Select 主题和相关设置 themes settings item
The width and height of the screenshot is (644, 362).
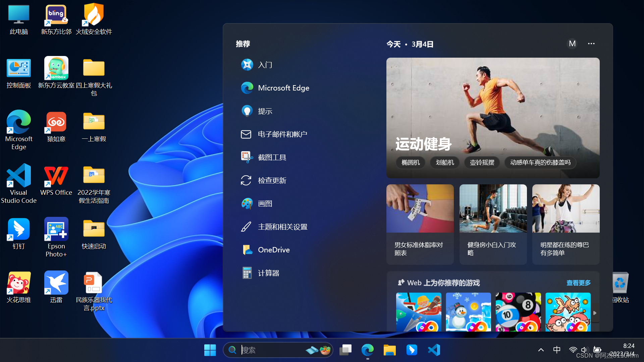[x=282, y=227]
